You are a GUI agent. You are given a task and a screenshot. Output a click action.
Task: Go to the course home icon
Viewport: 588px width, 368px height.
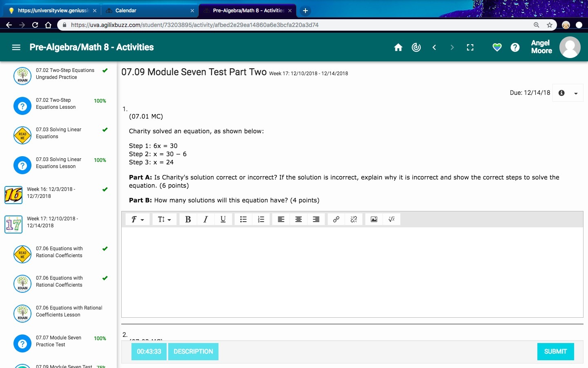398,47
